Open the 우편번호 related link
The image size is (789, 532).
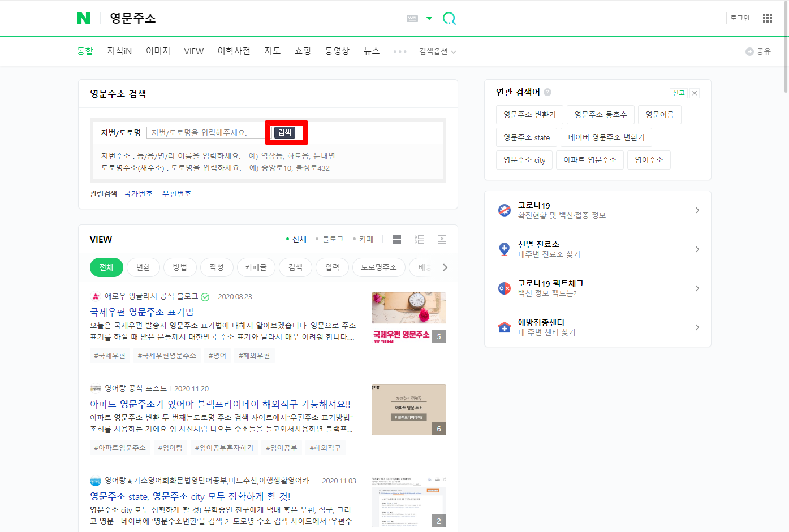(176, 194)
